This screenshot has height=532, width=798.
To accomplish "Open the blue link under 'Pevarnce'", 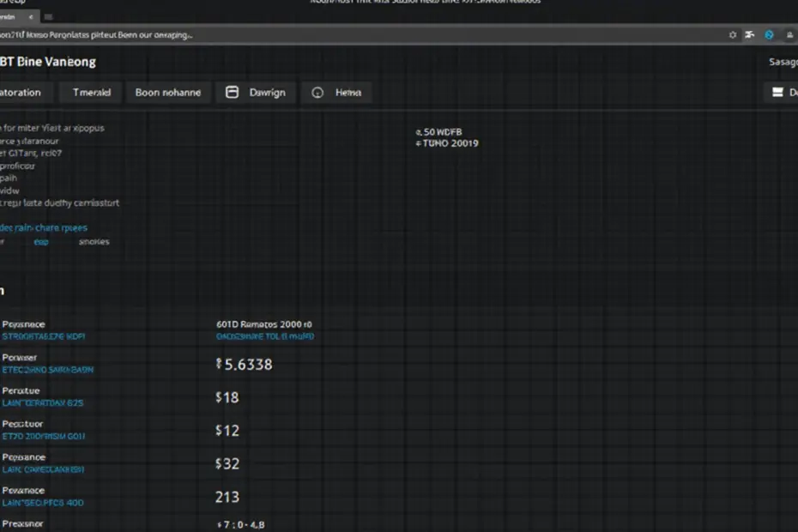I will [x=43, y=503].
